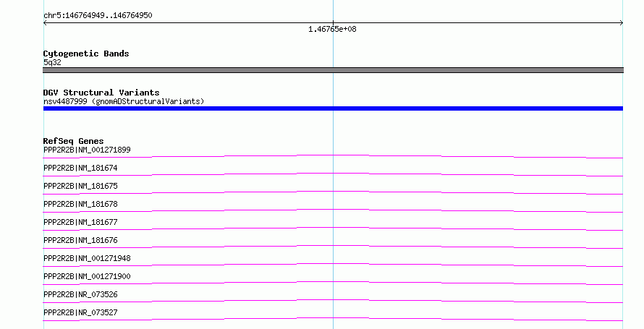Open the PPP2R2B|NM_181674 transcript
Screen dimensions: 644x329
(80, 168)
